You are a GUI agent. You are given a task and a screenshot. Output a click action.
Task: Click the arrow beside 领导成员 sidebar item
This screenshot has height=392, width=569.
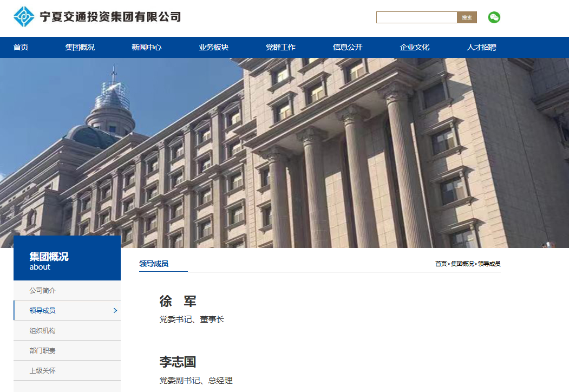click(x=115, y=311)
